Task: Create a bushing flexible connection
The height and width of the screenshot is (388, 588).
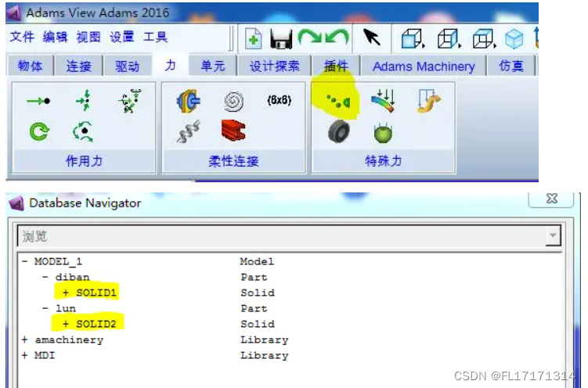Action: 189,101
